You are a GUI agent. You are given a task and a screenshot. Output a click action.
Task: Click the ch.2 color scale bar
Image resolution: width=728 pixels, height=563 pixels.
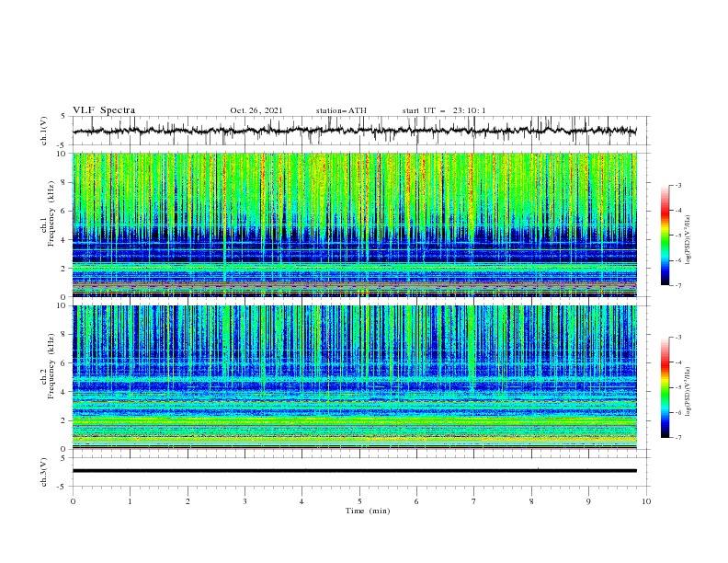pyautogui.click(x=665, y=387)
